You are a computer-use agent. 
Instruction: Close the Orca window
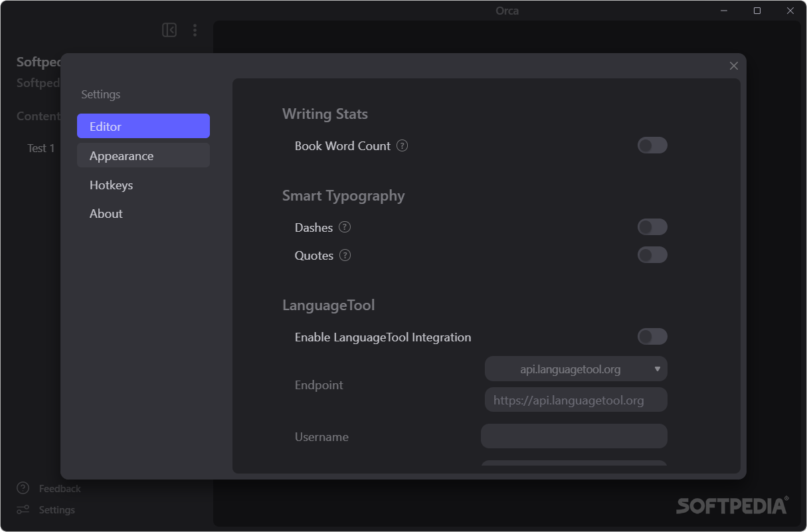point(790,11)
